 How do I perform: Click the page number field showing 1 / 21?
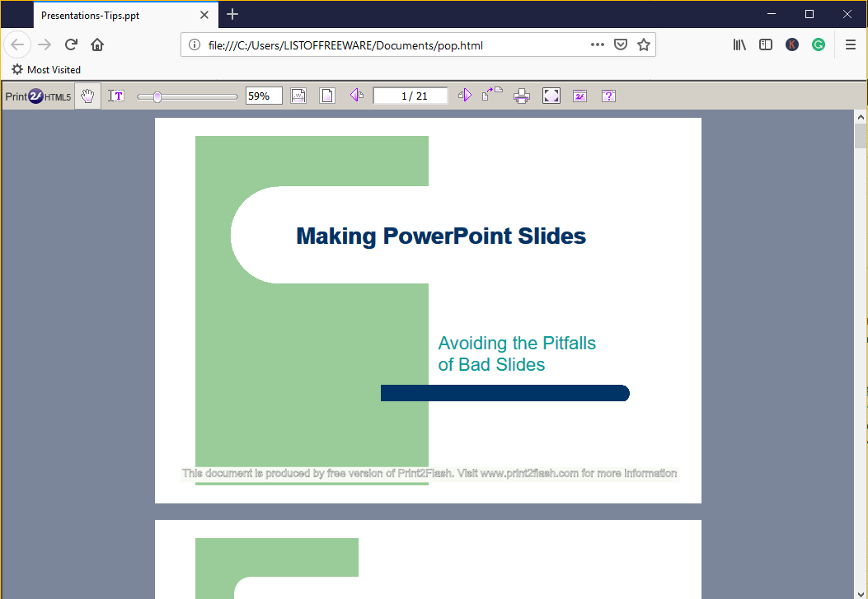pos(411,96)
